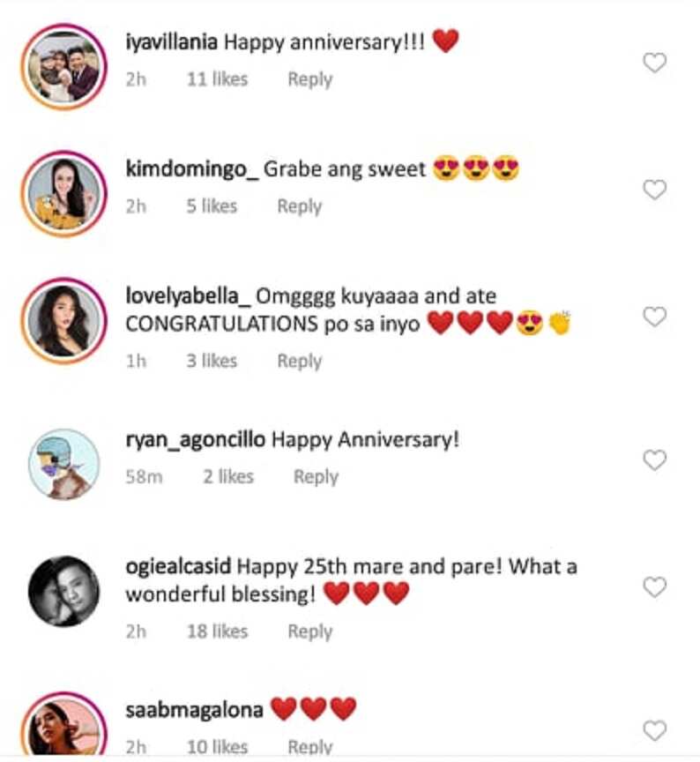Like ryan_agoncillo's Happy Anniversary comment
700x762 pixels.
pos(654,459)
